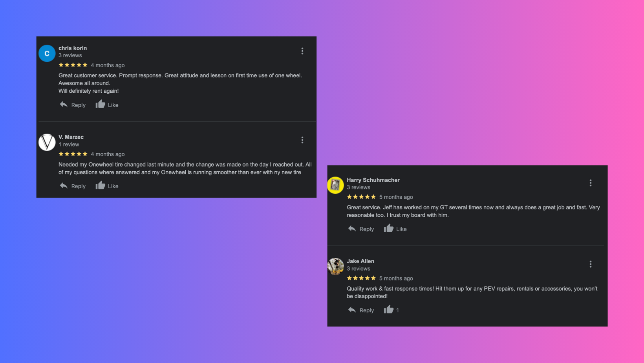Click the thumbs-up icon on Harry Schuhmacher's review
This screenshot has height=363, width=644.
pyautogui.click(x=388, y=228)
